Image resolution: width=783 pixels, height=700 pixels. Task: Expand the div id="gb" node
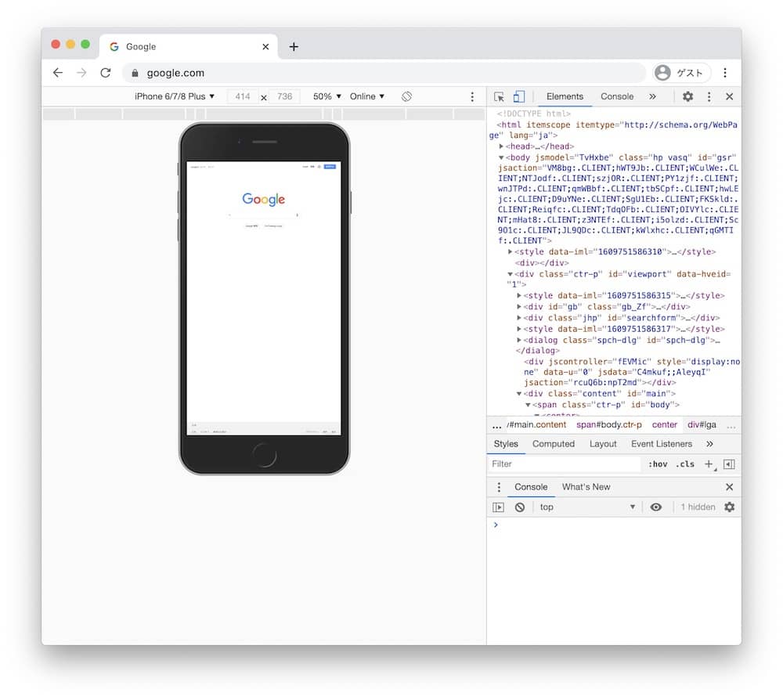pyautogui.click(x=519, y=307)
